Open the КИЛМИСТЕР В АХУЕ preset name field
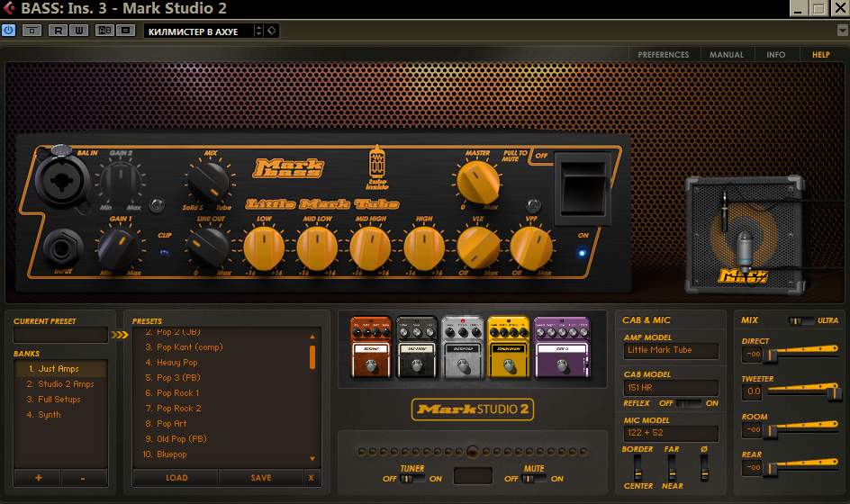The image size is (850, 504). (x=198, y=31)
